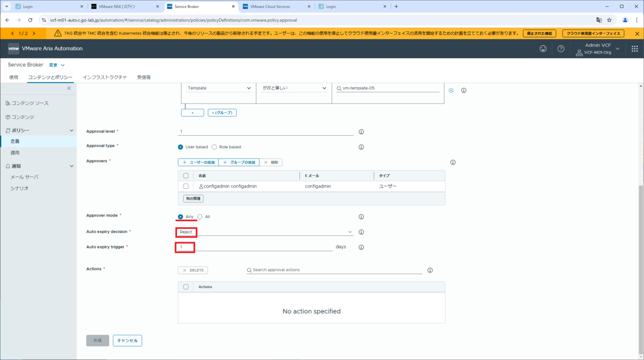
Task: Show info icon for Approvers
Action: click(453, 162)
